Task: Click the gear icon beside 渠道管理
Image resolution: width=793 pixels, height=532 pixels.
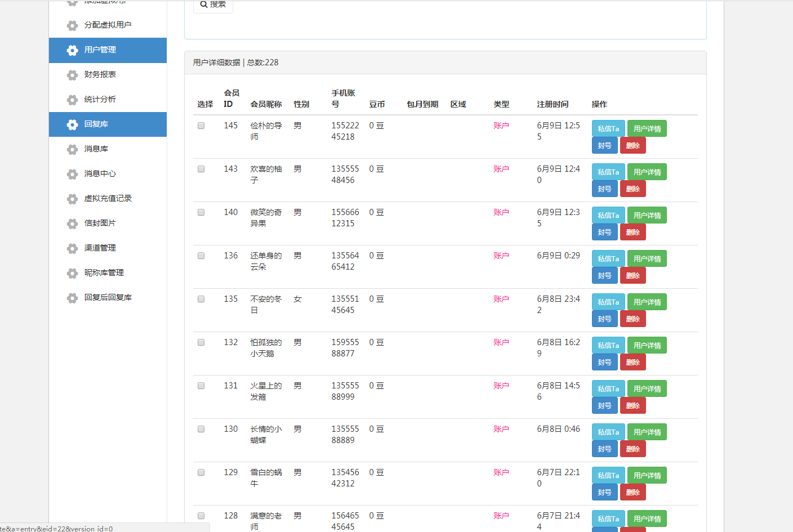Action: 72,248
